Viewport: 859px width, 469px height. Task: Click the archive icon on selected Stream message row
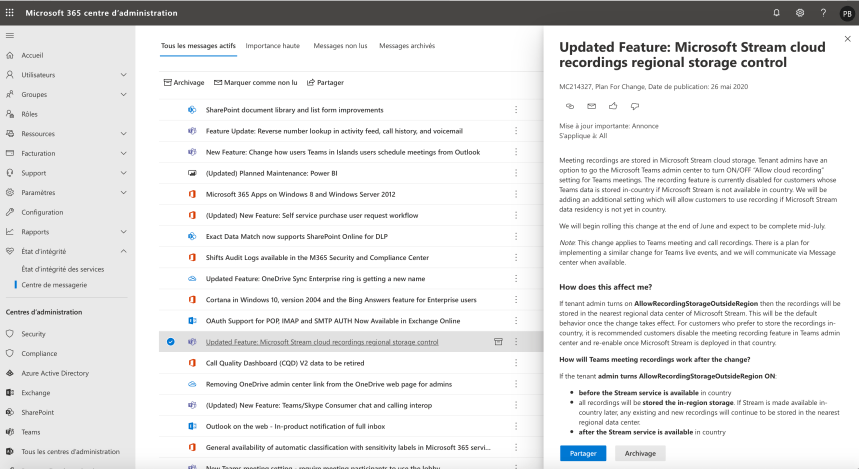pyautogui.click(x=498, y=342)
